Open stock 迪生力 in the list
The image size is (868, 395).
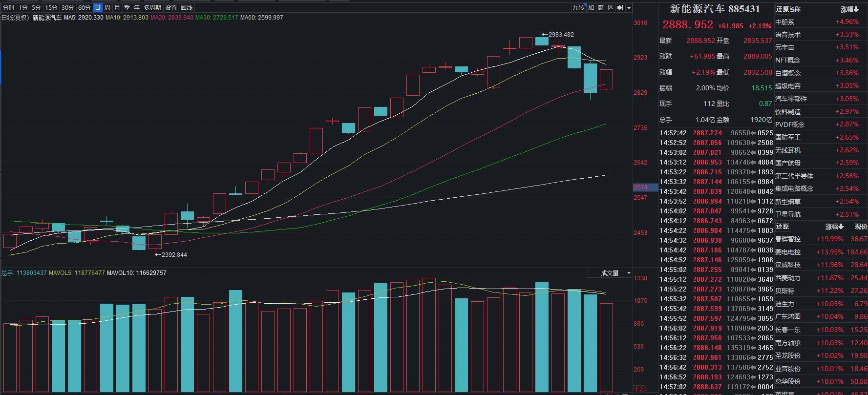[x=821, y=304]
